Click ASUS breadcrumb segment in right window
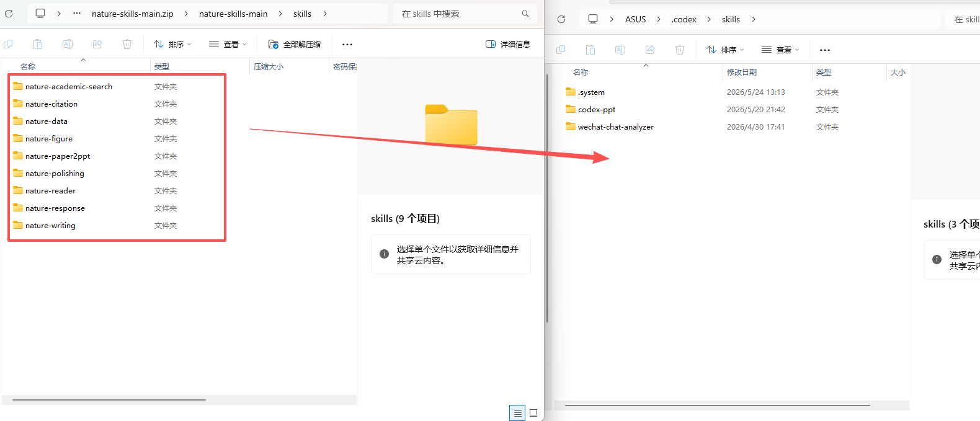 coord(636,19)
